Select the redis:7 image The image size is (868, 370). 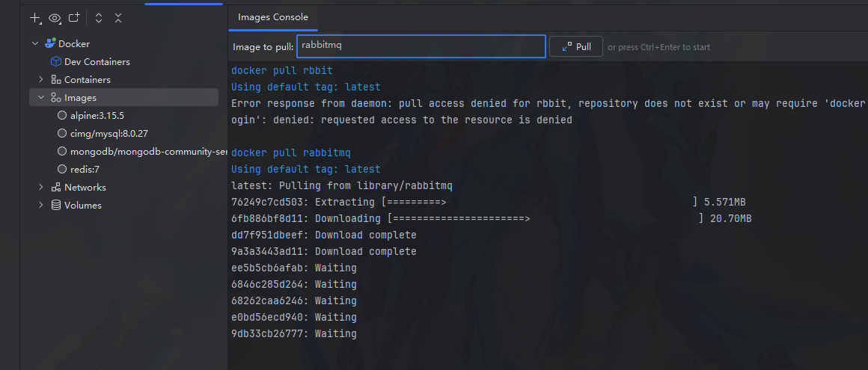[85, 169]
